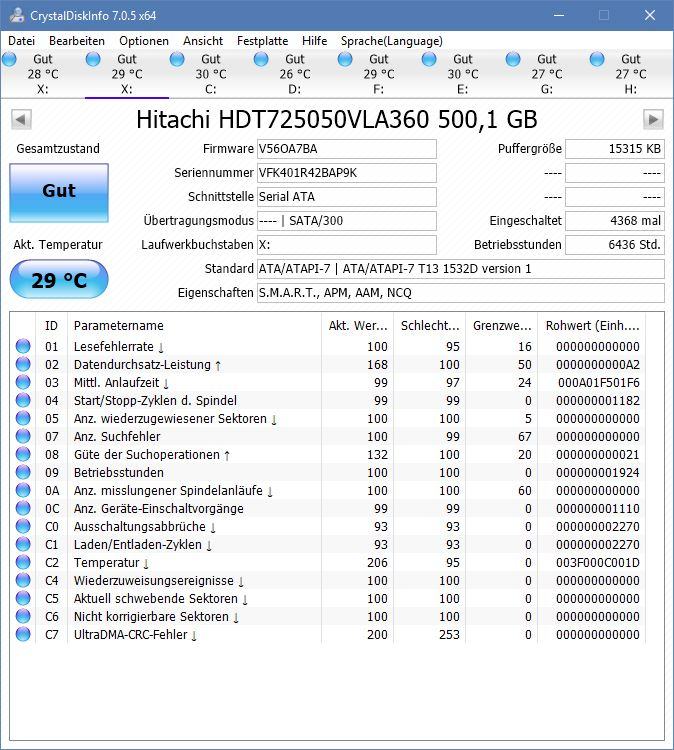
Task: Select raw value 003F000C001D
Action: 597,562
